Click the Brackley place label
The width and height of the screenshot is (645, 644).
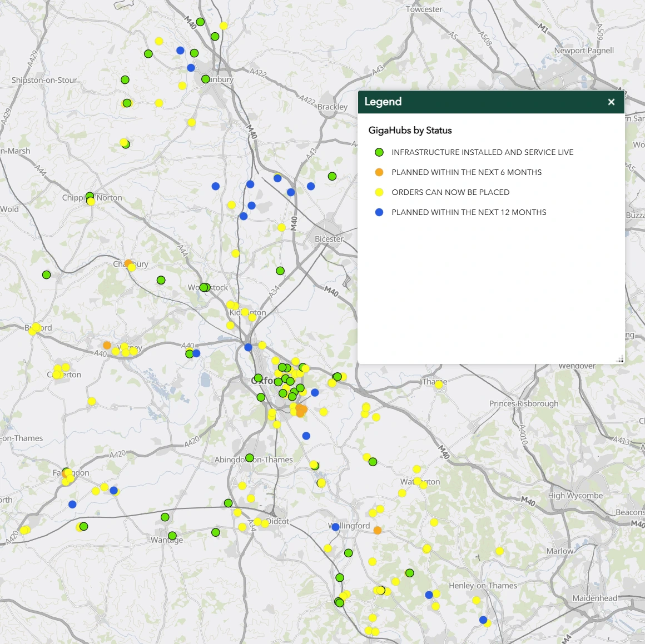(x=333, y=107)
